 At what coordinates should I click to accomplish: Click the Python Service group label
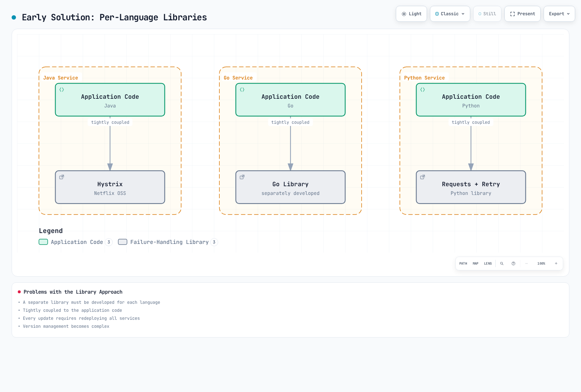(x=424, y=78)
